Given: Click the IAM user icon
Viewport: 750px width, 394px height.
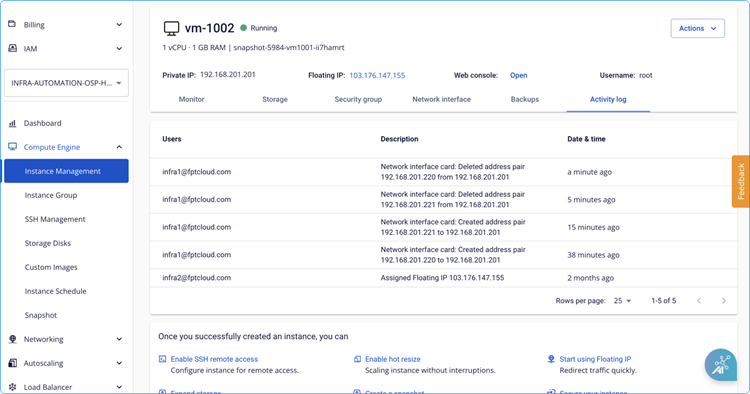Looking at the screenshot, I should coord(12,48).
